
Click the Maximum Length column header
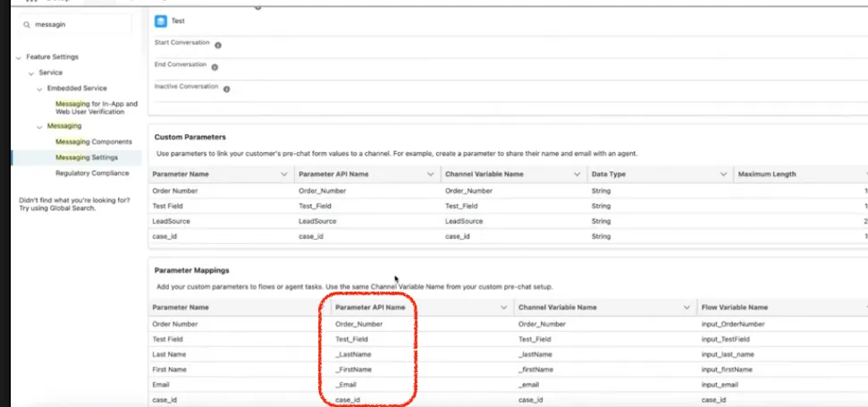point(767,174)
